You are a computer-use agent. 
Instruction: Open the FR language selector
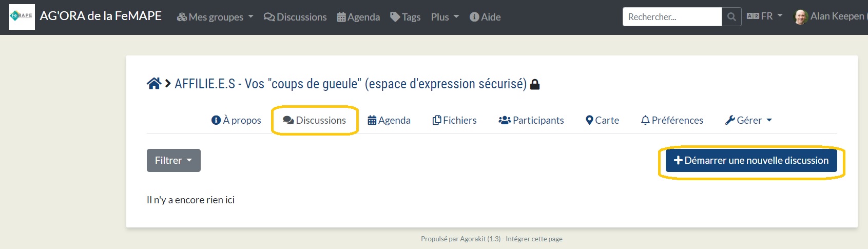[765, 16]
